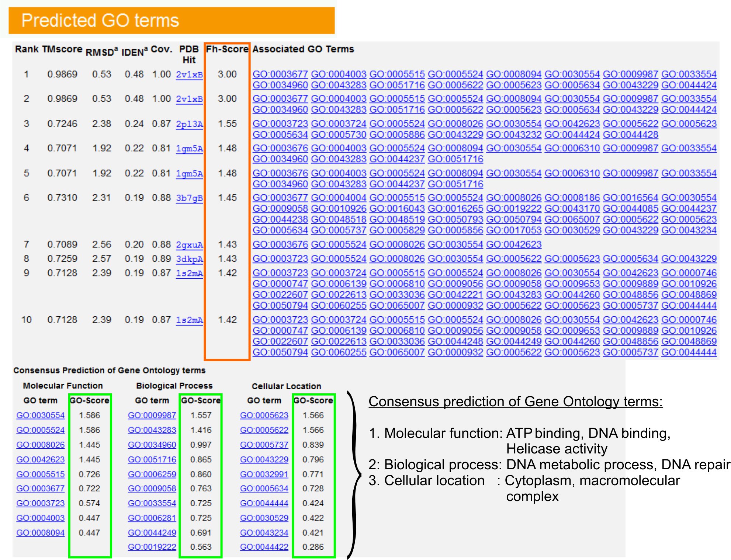Click GO:0042623 in rank 7 row
Image resolution: width=731 pixels, height=560 pixels.
click(x=514, y=244)
